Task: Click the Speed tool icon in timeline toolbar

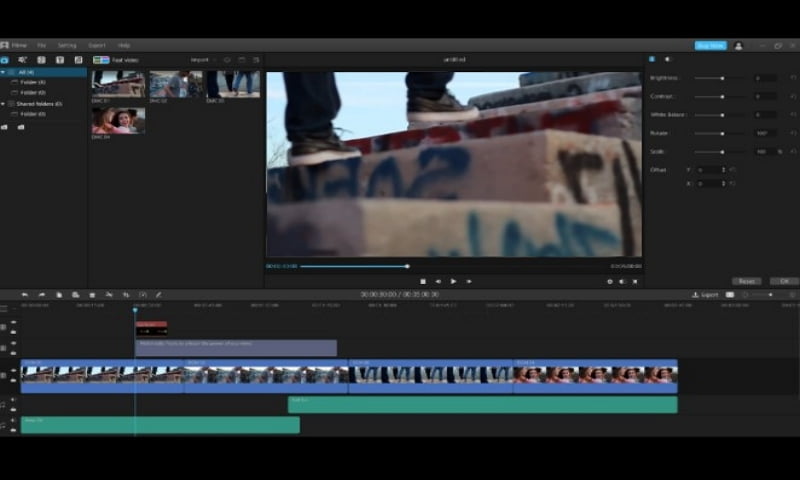Action: [x=143, y=295]
